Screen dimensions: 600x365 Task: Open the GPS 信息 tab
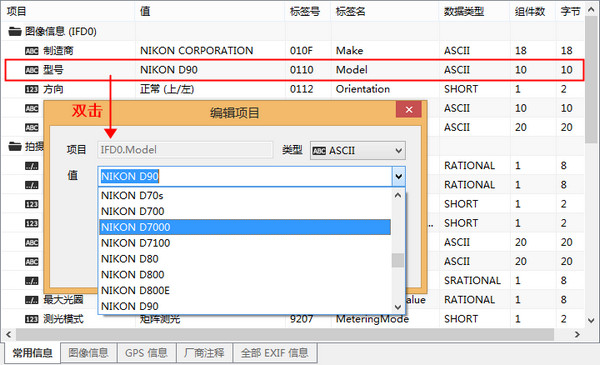pyautogui.click(x=147, y=353)
